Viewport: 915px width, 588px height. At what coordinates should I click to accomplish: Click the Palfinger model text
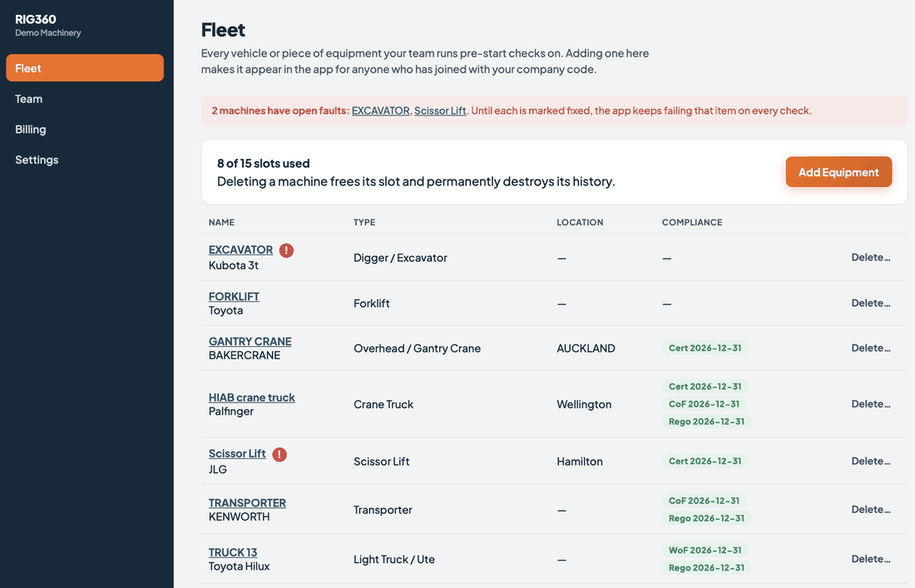231,411
